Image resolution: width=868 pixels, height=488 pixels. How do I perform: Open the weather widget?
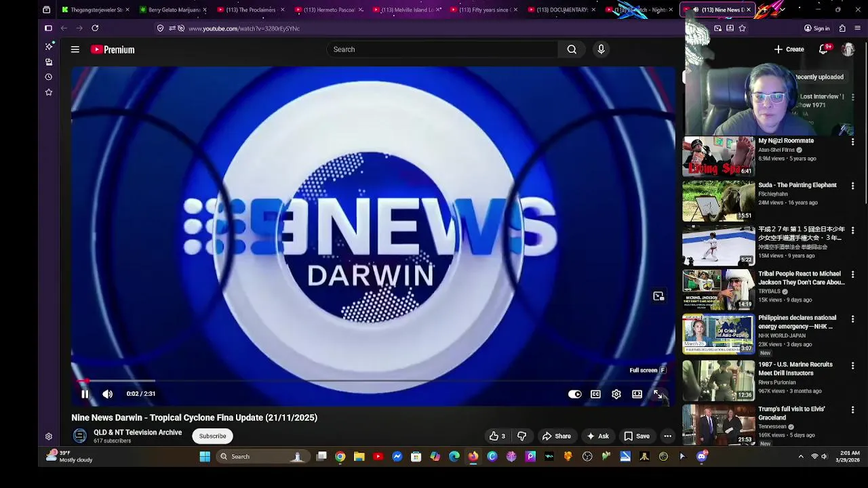[69, 457]
